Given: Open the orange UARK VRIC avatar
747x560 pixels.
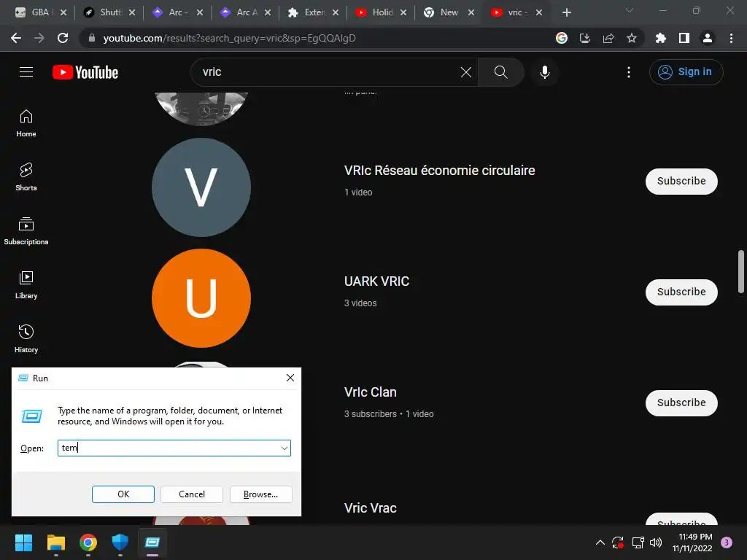Looking at the screenshot, I should (x=201, y=298).
